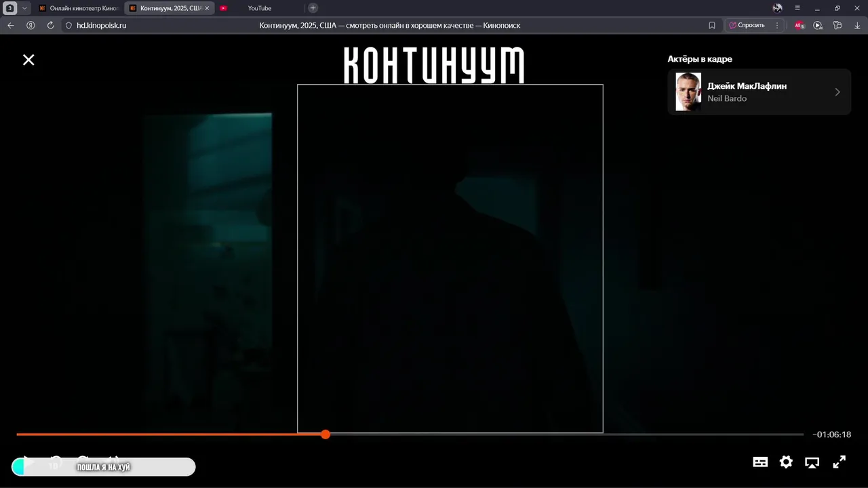Go back to the previous page
The image size is (868, 488).
[11, 25]
